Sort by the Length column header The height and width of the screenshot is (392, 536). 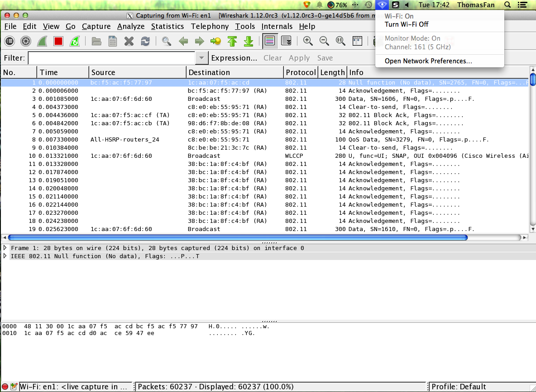[333, 72]
